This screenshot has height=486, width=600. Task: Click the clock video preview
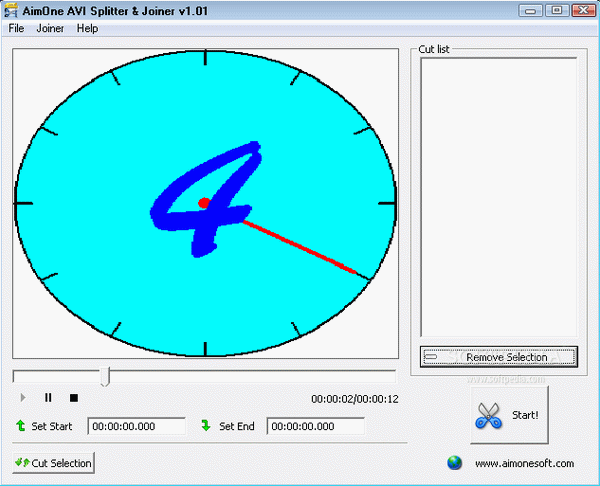(x=205, y=203)
